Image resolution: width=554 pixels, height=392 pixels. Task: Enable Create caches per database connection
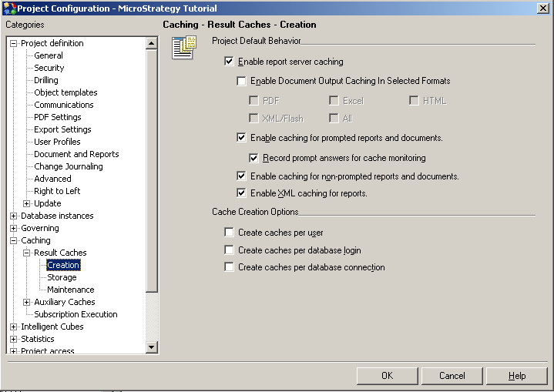click(229, 267)
